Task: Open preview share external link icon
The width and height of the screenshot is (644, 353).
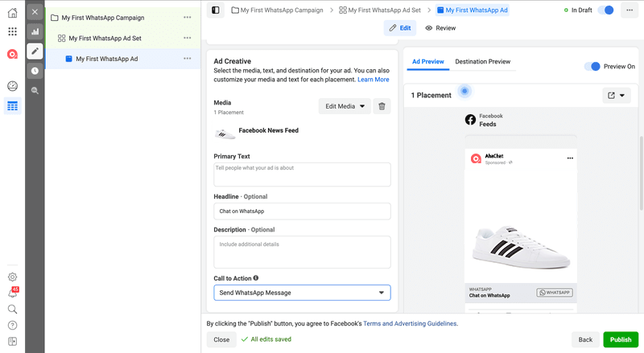Action: (x=611, y=95)
